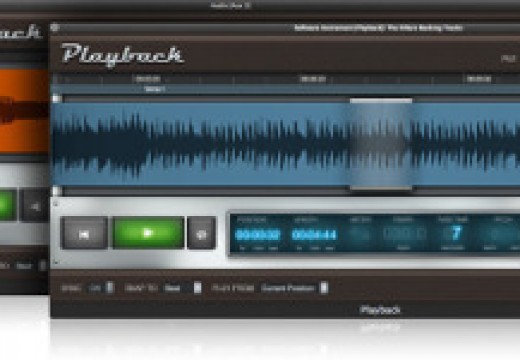Click the gray cycle button in the back window
This screenshot has width=520, height=360.
click(35, 205)
